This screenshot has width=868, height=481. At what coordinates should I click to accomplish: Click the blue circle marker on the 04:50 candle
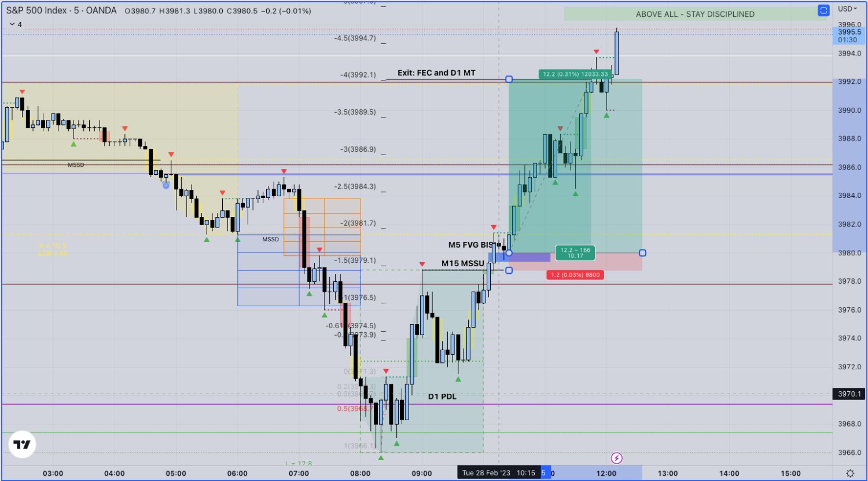[166, 185]
